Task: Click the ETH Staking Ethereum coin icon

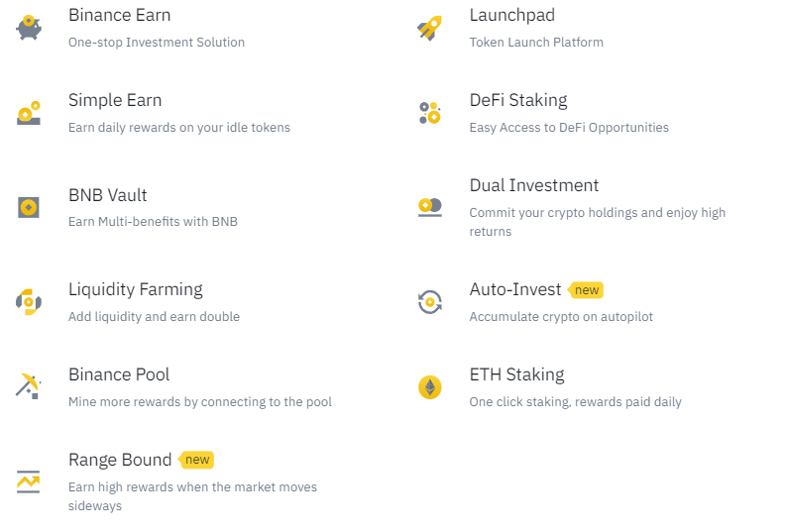Action: click(429, 386)
